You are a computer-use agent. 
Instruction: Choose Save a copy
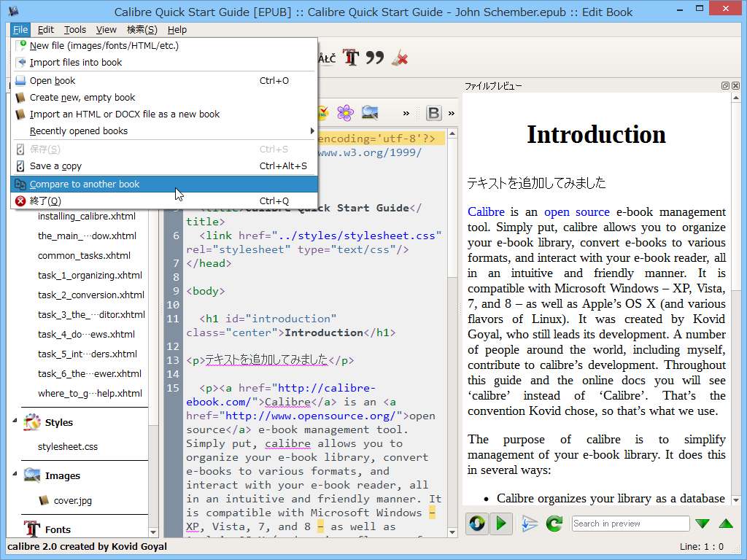(x=164, y=166)
